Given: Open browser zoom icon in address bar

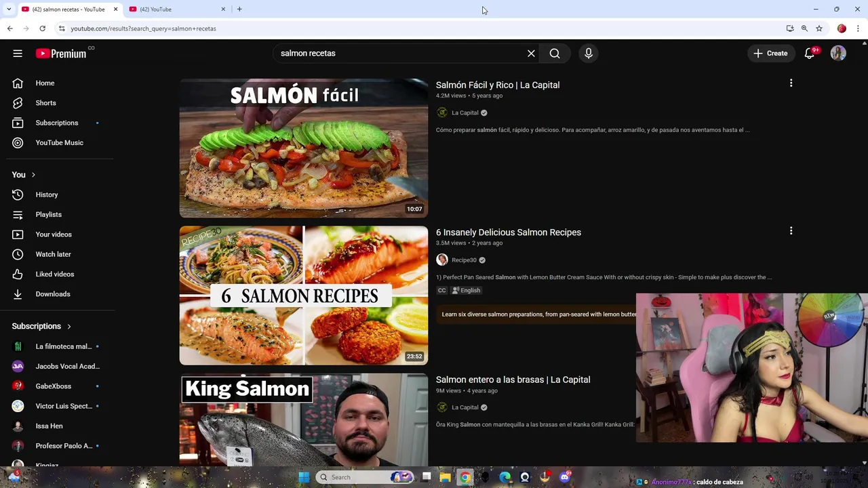Looking at the screenshot, I should click(804, 28).
